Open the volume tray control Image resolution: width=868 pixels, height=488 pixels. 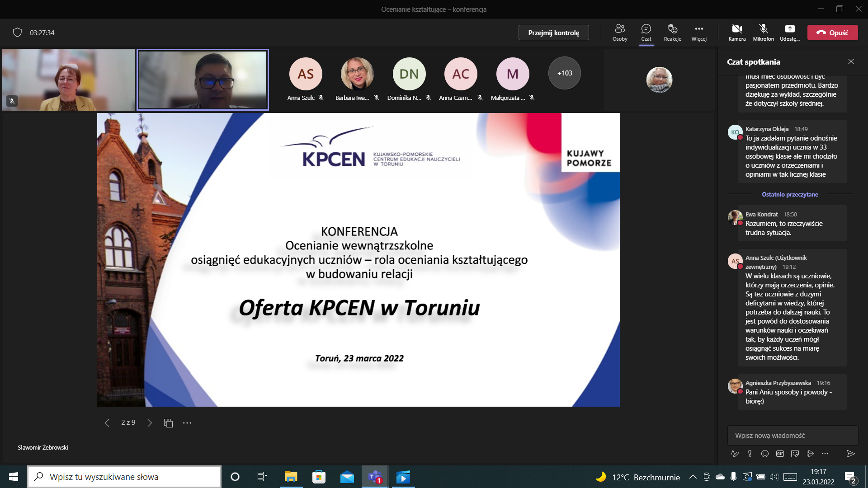click(x=774, y=477)
